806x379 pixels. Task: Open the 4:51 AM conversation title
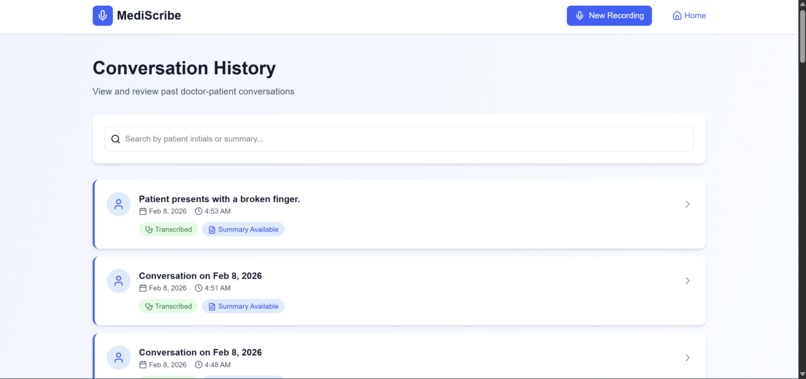200,276
